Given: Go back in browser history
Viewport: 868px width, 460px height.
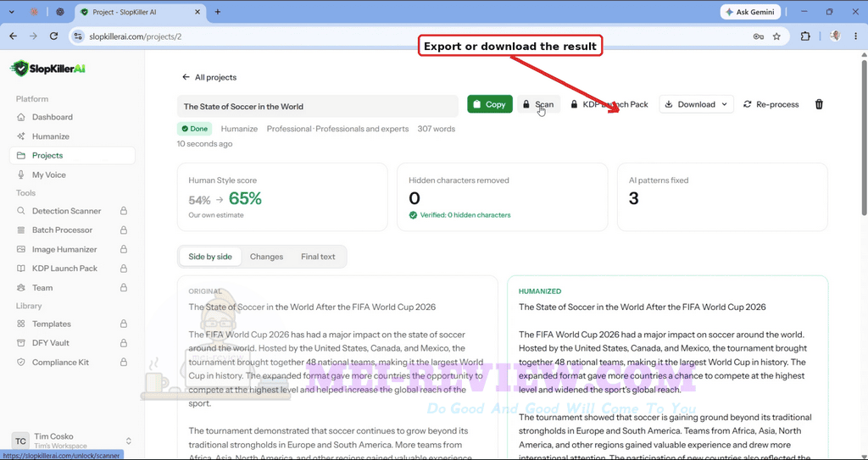Looking at the screenshot, I should pyautogui.click(x=14, y=36).
